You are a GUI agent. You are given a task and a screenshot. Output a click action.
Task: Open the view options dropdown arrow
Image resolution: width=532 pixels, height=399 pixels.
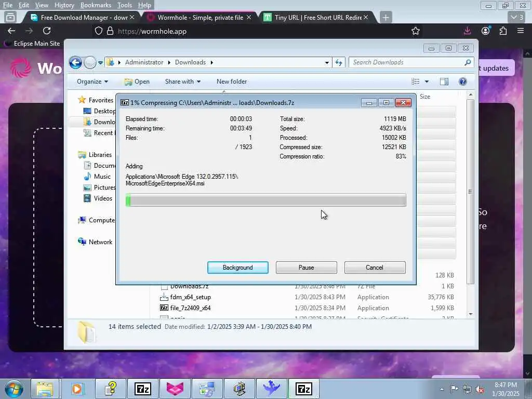point(427,82)
